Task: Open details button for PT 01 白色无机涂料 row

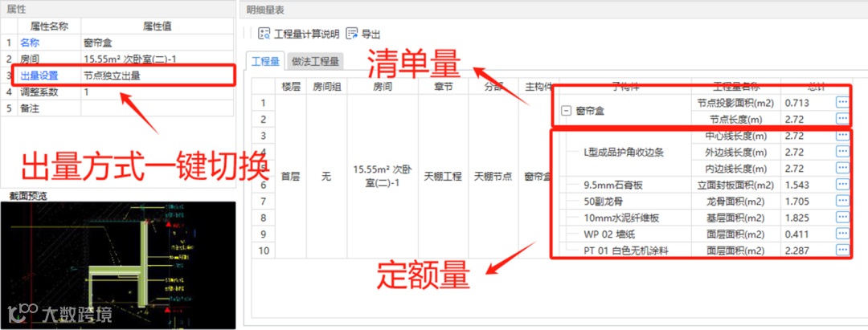Action: click(842, 250)
